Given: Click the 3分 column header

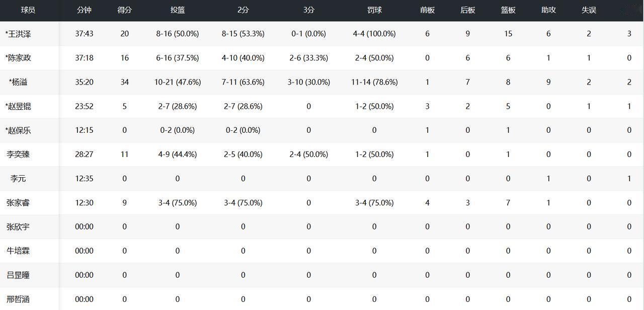Looking at the screenshot, I should [x=308, y=10].
